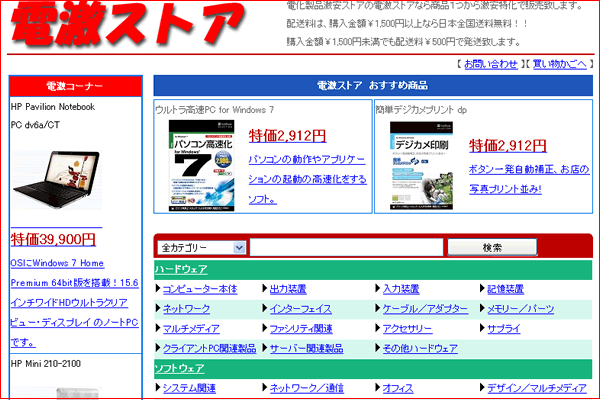Click the ソフトウェア section header
The image size is (600, 400).
(x=181, y=368)
